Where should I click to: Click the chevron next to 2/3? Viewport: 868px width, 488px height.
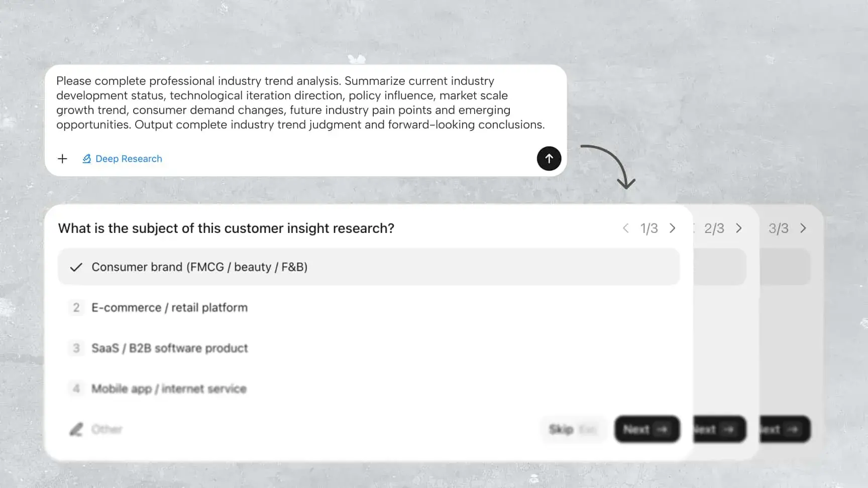point(739,228)
